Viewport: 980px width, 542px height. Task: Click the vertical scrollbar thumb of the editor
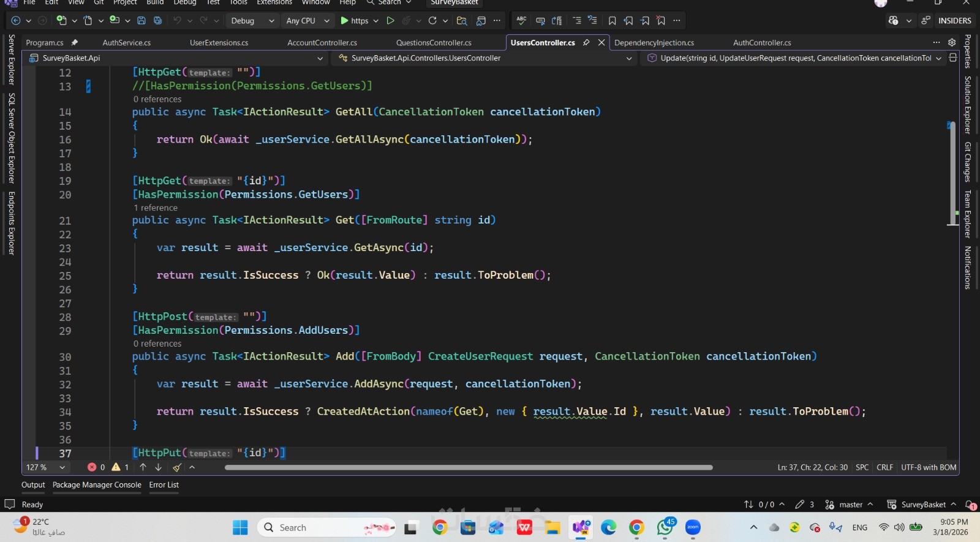pos(952,173)
